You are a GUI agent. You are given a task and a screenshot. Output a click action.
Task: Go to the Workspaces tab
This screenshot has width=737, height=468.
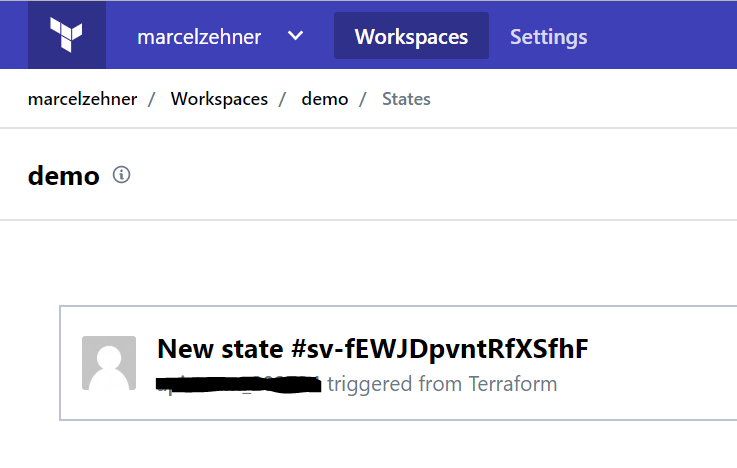pyautogui.click(x=411, y=37)
